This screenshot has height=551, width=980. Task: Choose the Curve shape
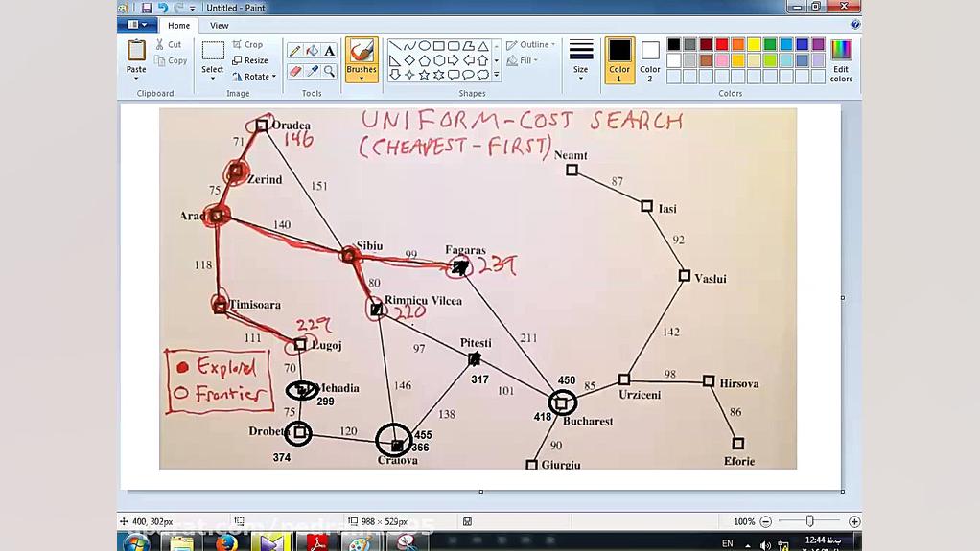point(409,46)
